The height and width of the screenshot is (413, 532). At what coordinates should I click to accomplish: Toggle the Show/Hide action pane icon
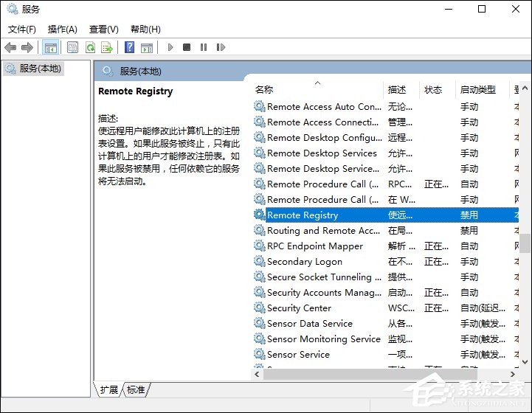147,47
